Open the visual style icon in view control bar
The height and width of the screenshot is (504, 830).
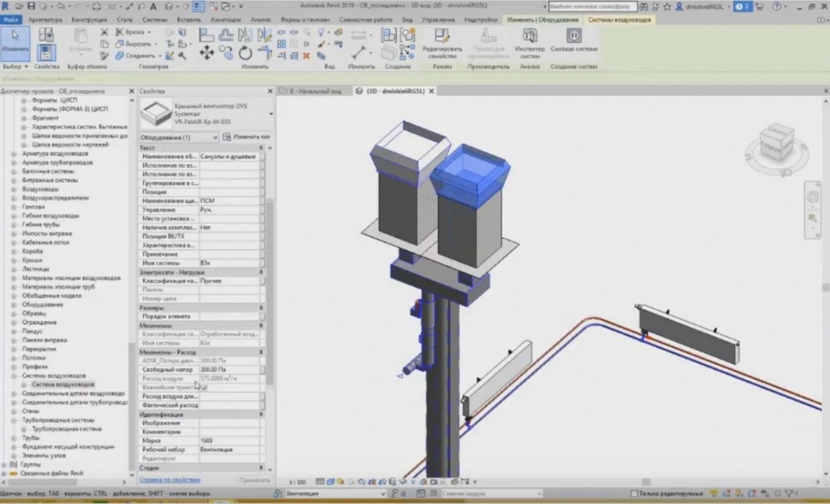point(331,481)
